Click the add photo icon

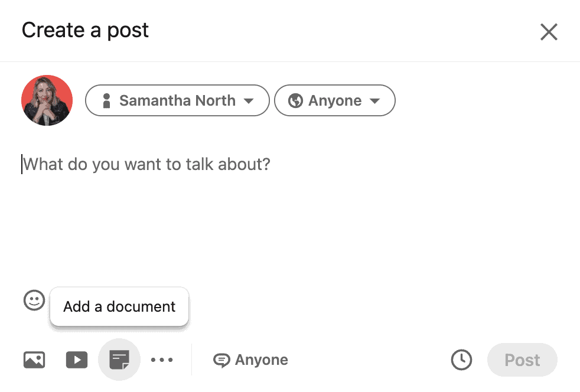[x=34, y=360]
